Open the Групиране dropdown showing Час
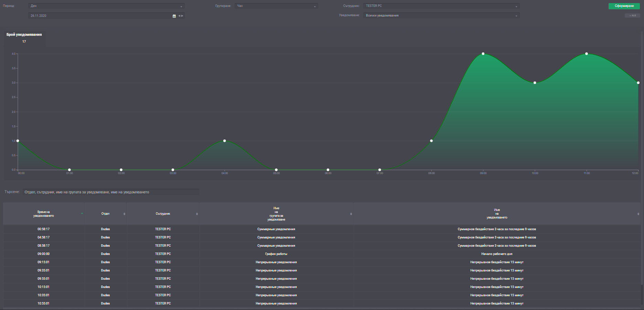The width and height of the screenshot is (644, 310). pyautogui.click(x=276, y=6)
